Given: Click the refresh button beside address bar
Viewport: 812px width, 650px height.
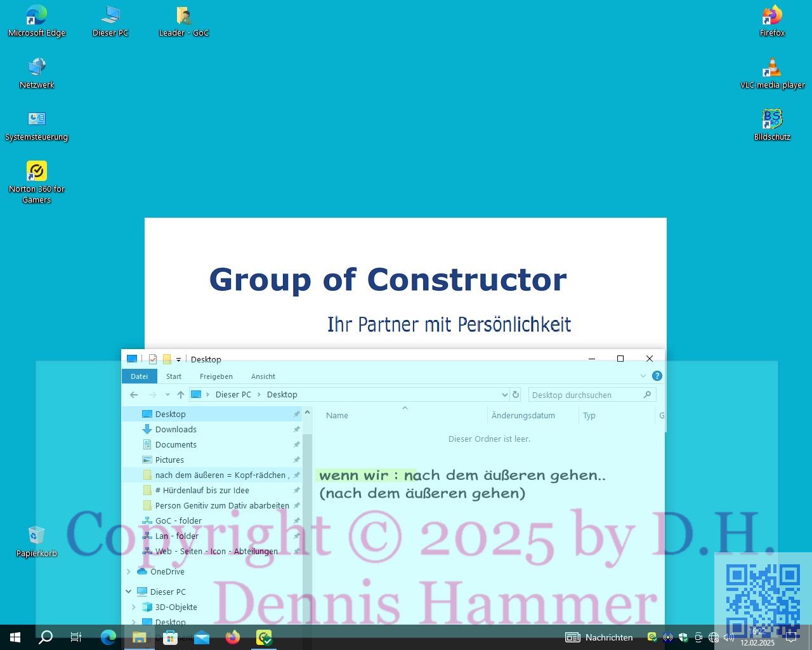Looking at the screenshot, I should [x=516, y=395].
